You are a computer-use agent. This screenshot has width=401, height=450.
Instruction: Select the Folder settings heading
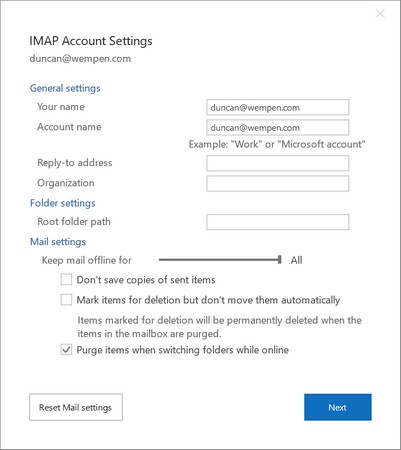point(63,203)
